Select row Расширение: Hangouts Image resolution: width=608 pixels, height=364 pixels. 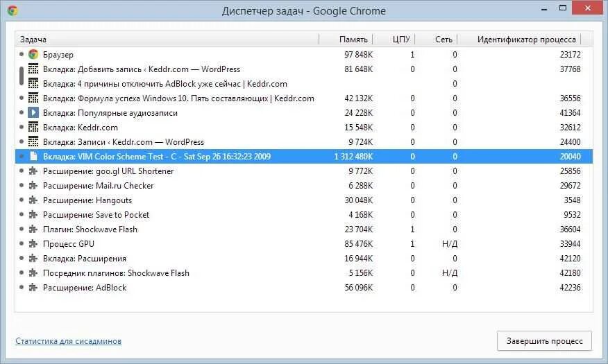coord(304,200)
